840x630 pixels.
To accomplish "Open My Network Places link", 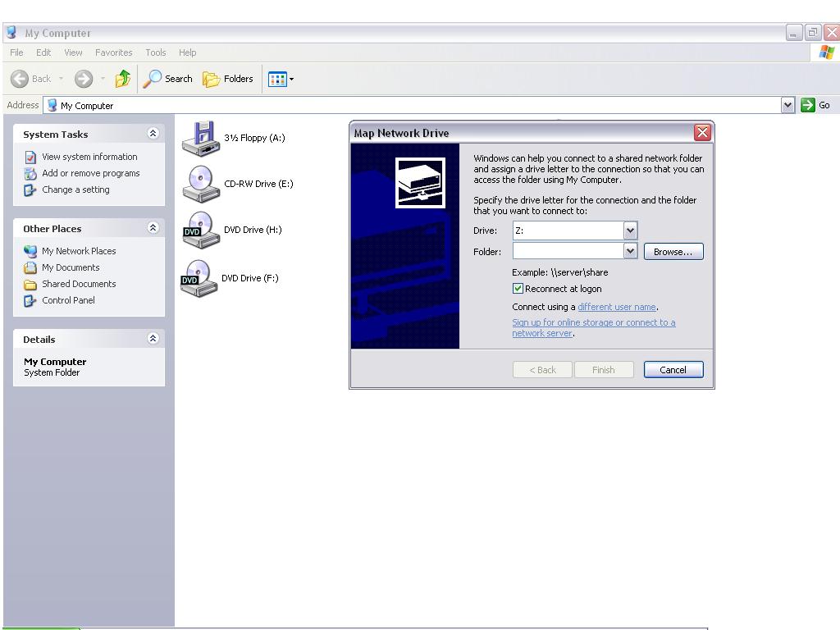I will pos(79,251).
